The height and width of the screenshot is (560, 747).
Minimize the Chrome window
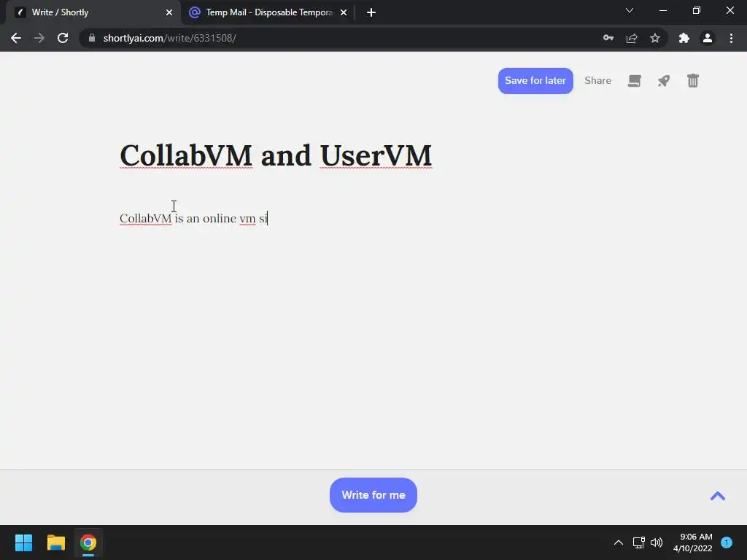(x=662, y=10)
